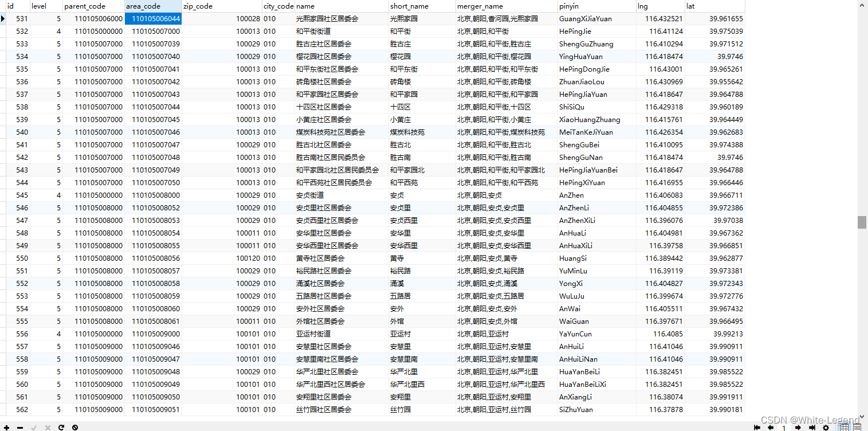Click area_code cell 110105007043
Viewport: 868px width, 431px height.
tap(153, 95)
